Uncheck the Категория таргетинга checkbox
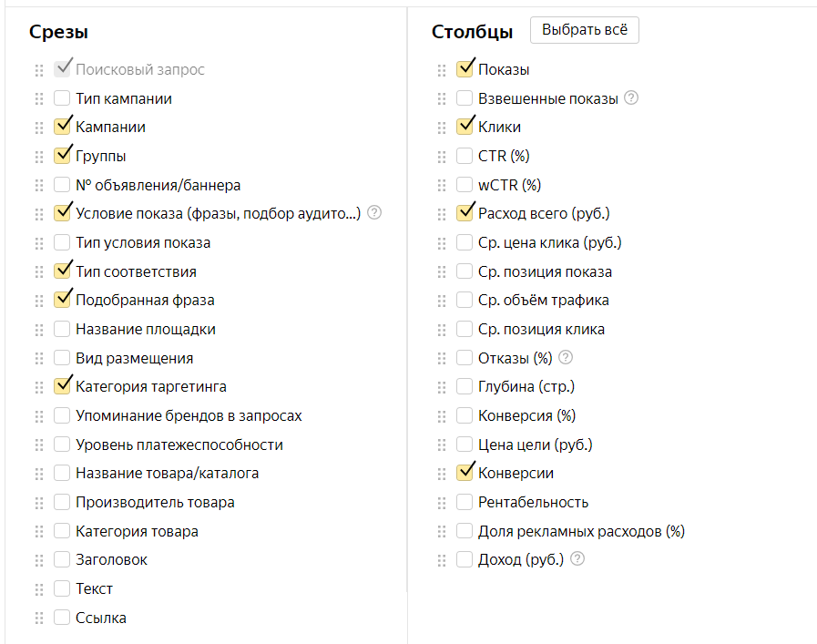The width and height of the screenshot is (817, 644). point(62,386)
